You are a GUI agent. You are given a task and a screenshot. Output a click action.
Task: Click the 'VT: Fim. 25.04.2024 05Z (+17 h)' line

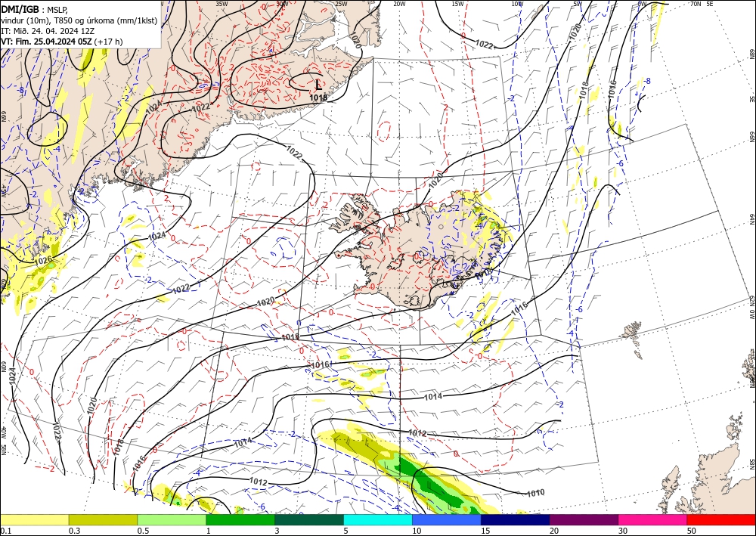tap(62, 42)
